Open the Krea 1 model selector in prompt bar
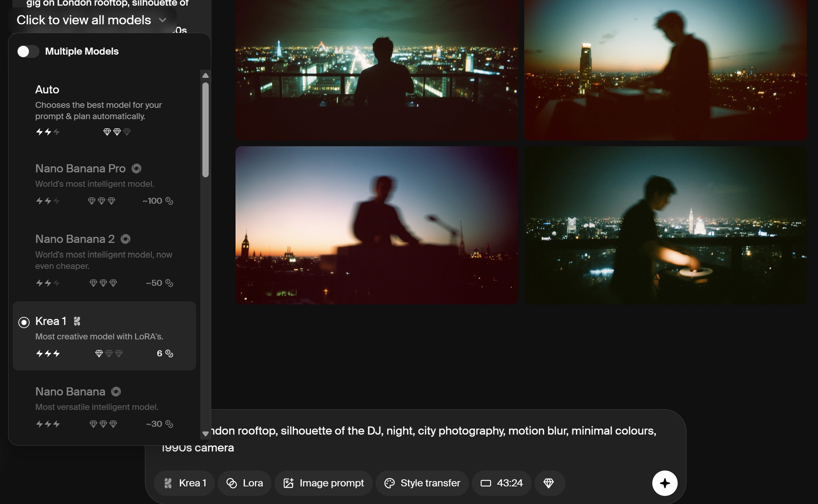Image resolution: width=818 pixels, height=504 pixels. (x=184, y=483)
